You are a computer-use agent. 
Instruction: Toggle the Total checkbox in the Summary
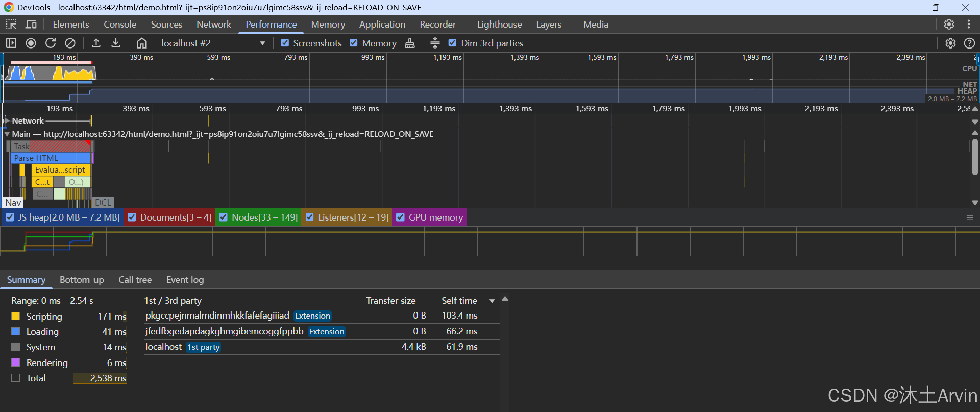16,378
